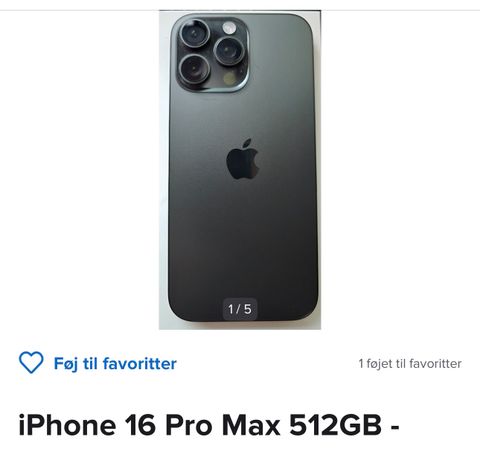The height and width of the screenshot is (449, 480).
Task: Click the '1 føjet til favoritter' counter
Action: (x=410, y=363)
